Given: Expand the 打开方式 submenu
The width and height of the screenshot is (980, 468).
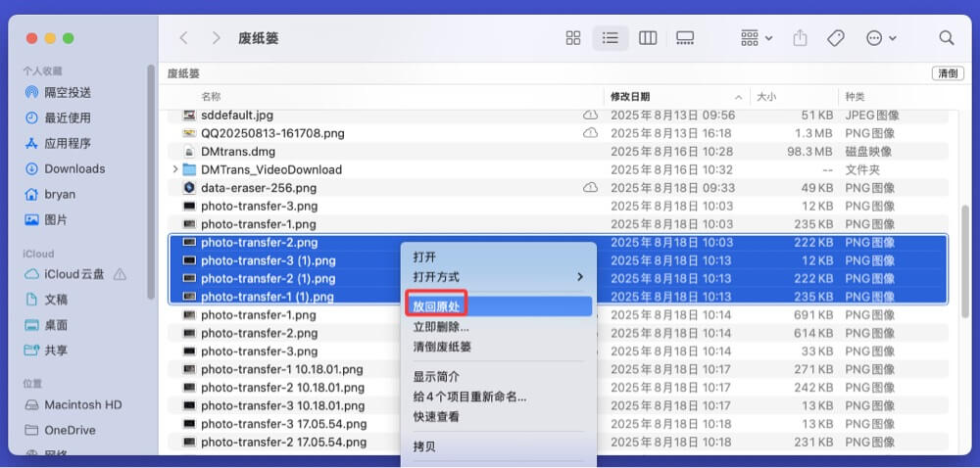Looking at the screenshot, I should [498, 276].
